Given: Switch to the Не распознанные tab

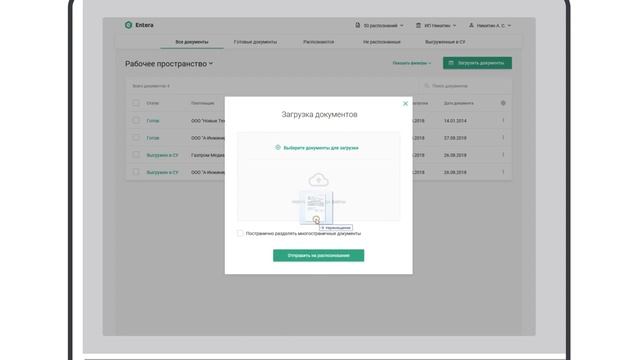Looking at the screenshot, I should pyautogui.click(x=382, y=42).
